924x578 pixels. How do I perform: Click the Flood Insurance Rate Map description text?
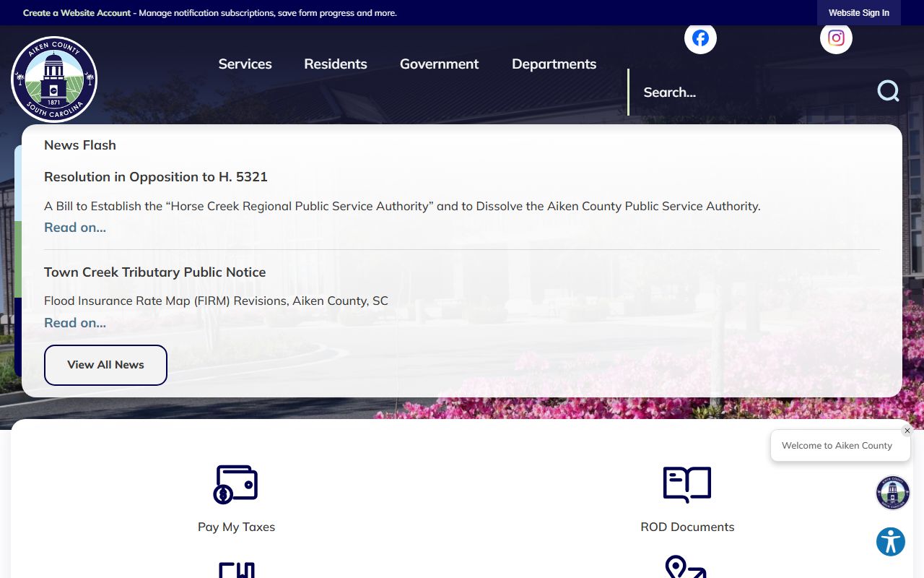pos(216,301)
